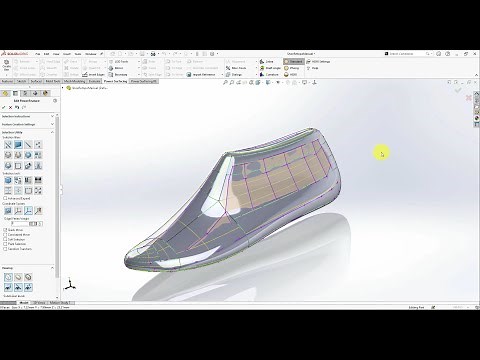Open the Motion Study 1 bottom tab
Screen dimensions: 480x360
(x=60, y=302)
